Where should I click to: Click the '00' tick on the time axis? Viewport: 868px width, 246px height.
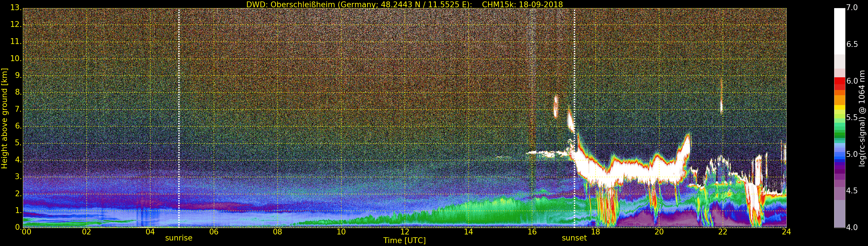click(x=27, y=232)
